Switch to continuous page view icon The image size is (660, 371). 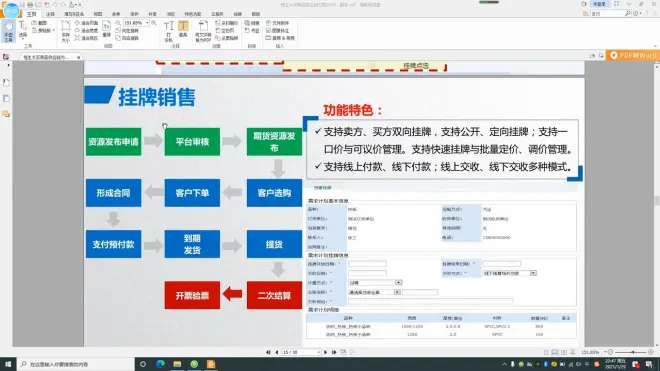point(555,352)
